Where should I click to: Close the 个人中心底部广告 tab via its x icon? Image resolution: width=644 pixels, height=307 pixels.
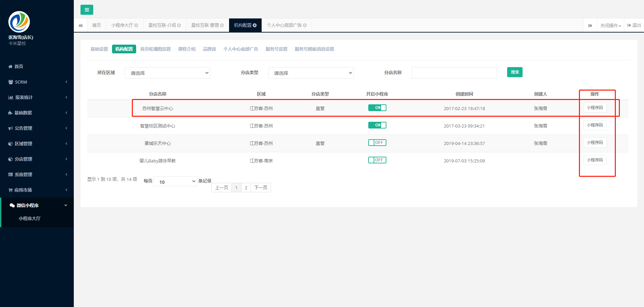pos(305,25)
